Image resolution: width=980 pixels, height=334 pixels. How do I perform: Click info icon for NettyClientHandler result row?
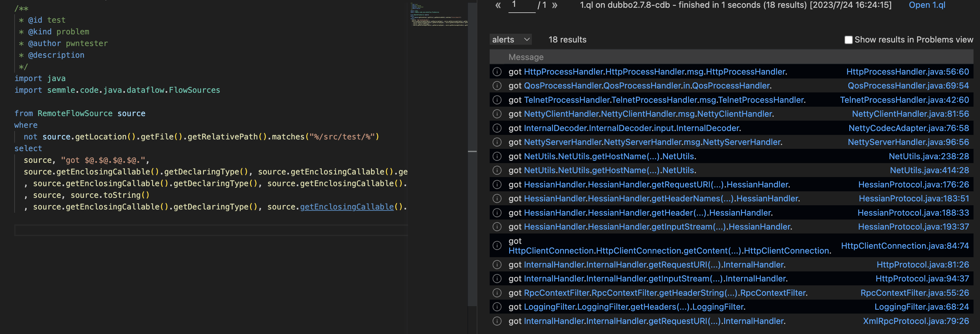pos(497,114)
